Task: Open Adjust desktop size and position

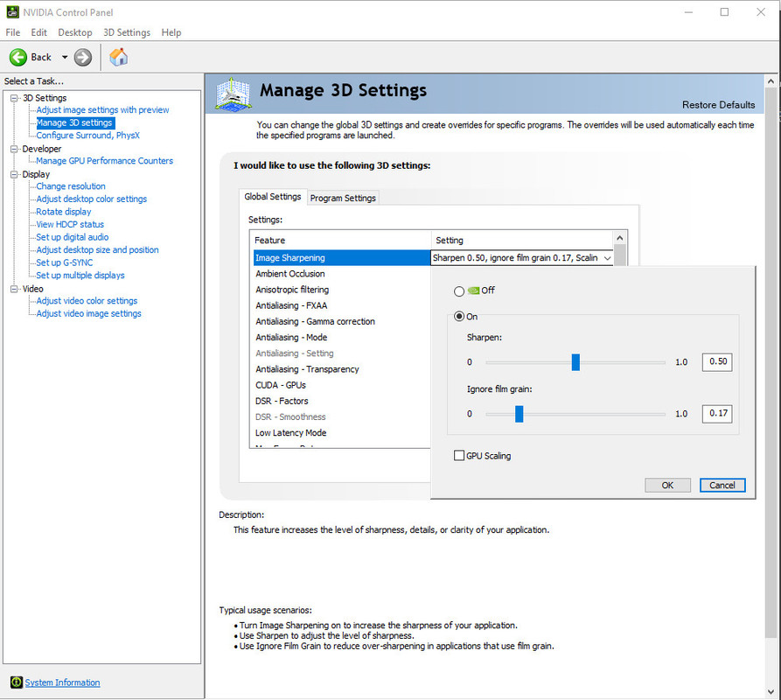Action: click(98, 249)
